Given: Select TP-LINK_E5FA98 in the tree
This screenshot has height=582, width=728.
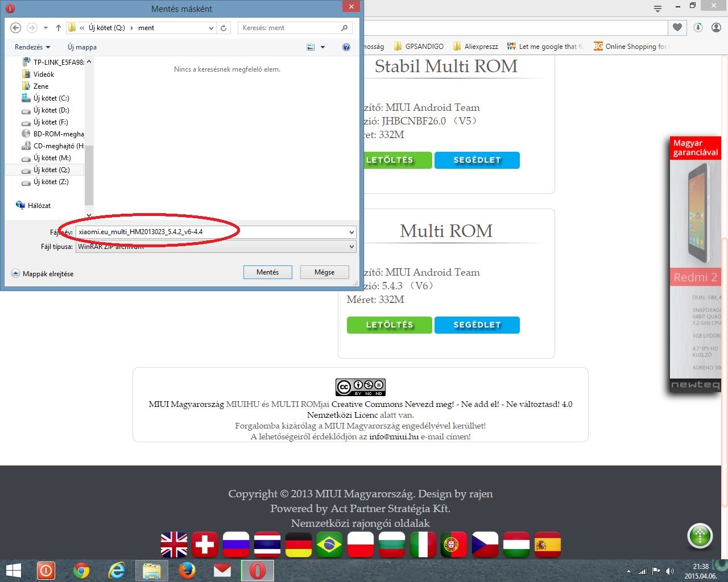Looking at the screenshot, I should pyautogui.click(x=53, y=62).
